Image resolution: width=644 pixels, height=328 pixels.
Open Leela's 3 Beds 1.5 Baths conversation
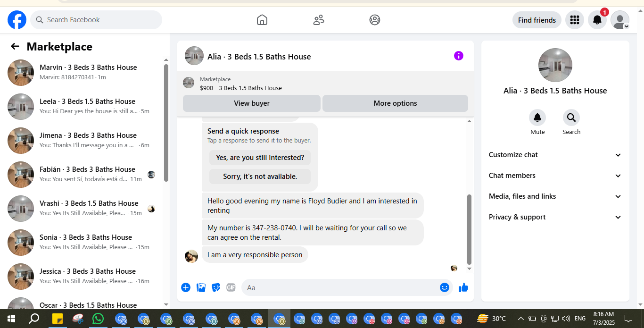pos(83,106)
